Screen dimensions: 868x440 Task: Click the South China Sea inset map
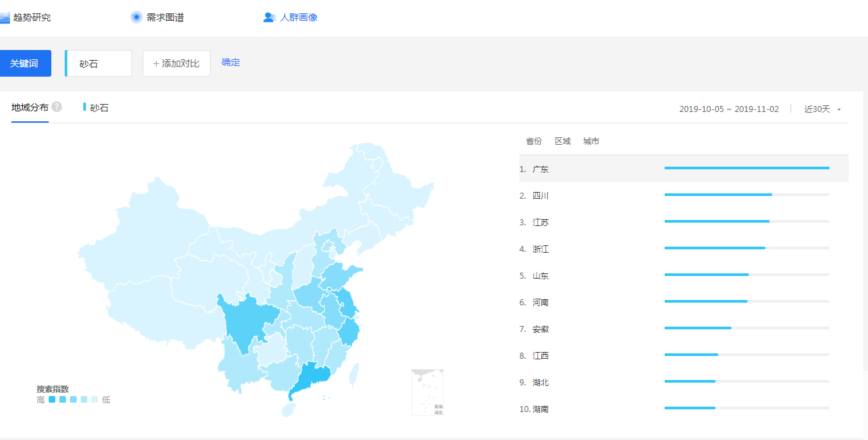427,393
